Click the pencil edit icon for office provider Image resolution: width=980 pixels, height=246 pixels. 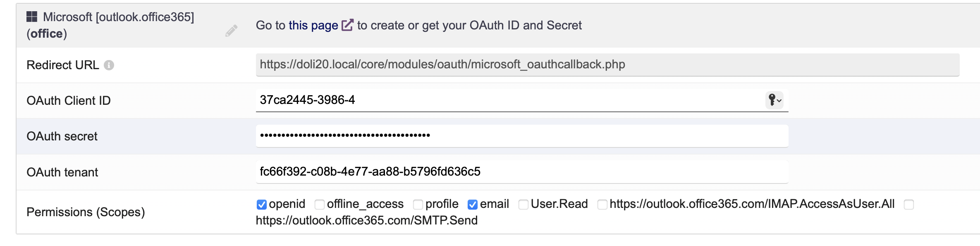tap(231, 31)
